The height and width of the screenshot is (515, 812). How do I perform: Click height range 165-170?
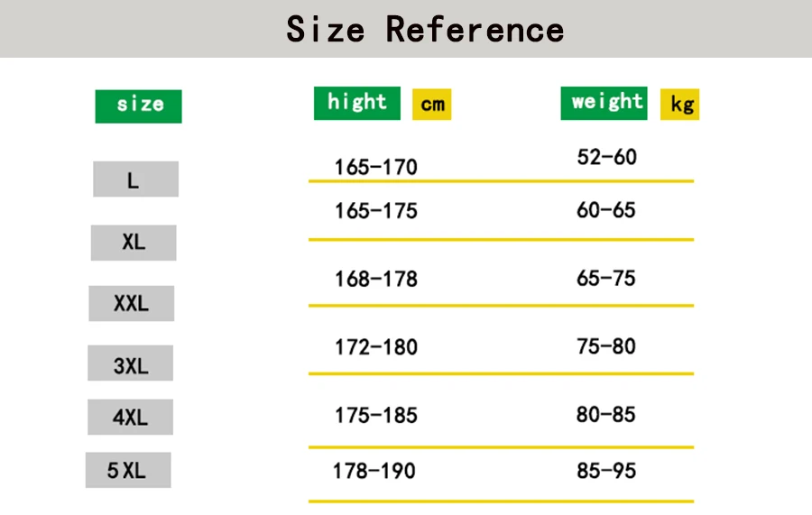coord(376,167)
